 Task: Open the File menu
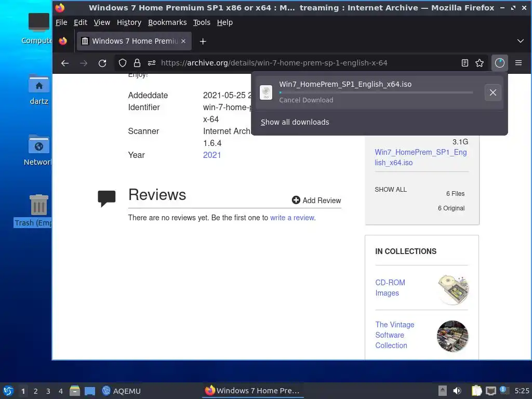pyautogui.click(x=61, y=22)
